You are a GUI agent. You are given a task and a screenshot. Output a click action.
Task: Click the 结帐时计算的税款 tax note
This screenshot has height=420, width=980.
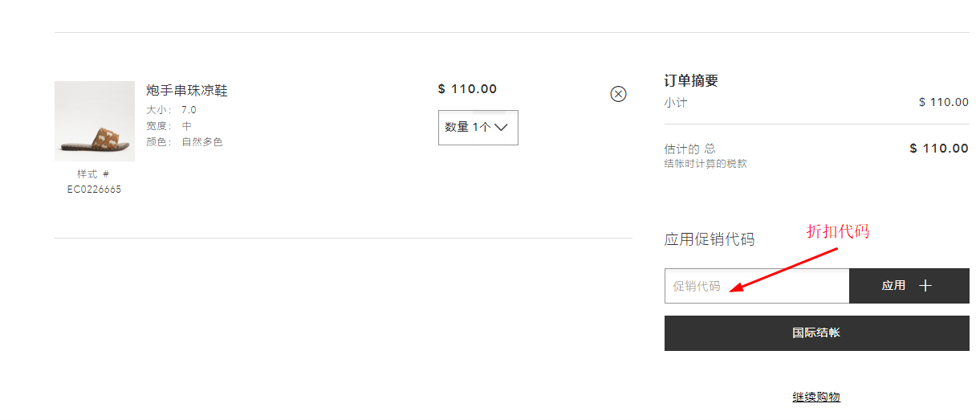(x=706, y=164)
